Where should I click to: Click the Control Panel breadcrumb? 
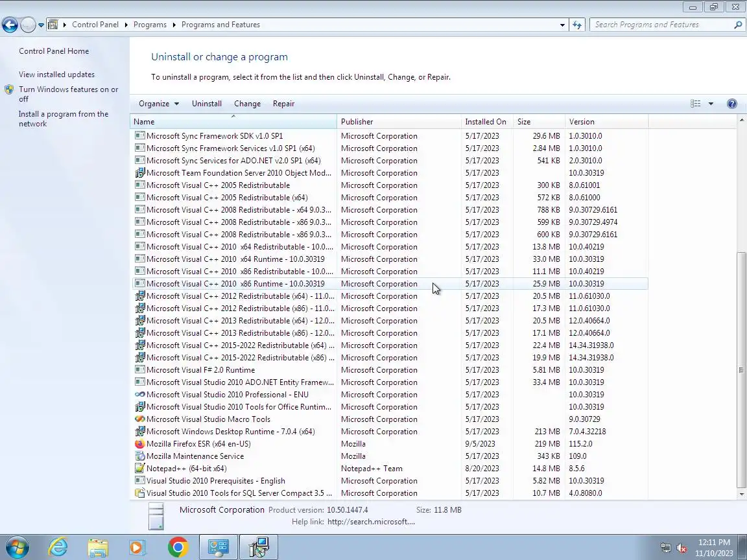tap(95, 25)
